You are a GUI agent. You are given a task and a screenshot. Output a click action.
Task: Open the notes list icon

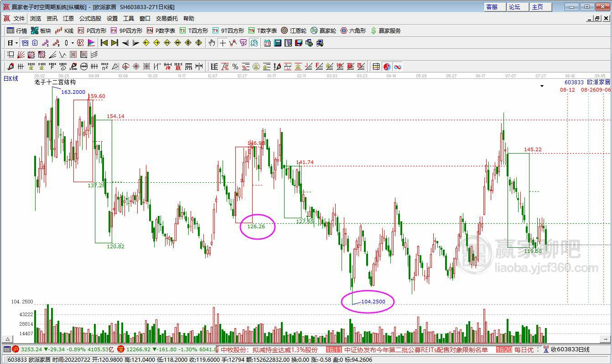coord(288,43)
